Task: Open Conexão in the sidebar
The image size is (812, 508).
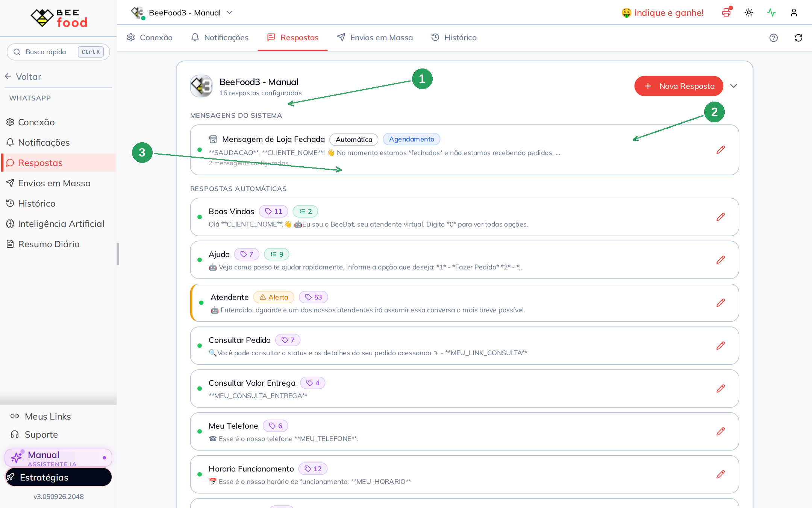Action: (59, 122)
